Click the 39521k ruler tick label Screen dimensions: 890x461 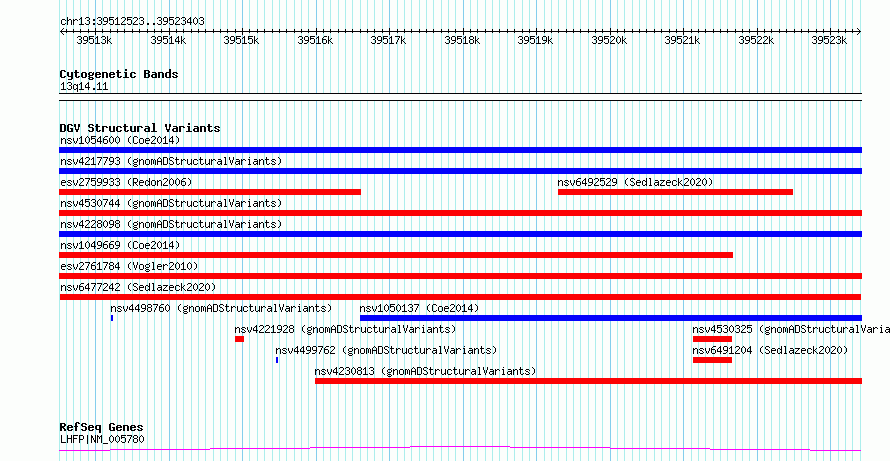coord(682,40)
